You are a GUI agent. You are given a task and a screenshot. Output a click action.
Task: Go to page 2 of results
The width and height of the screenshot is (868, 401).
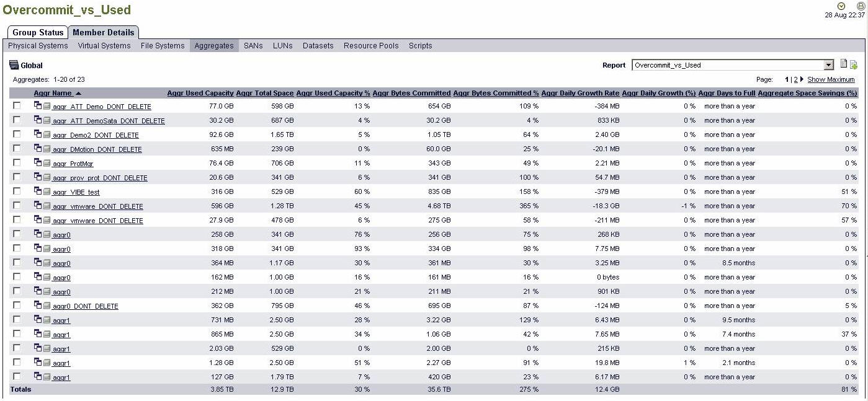click(795, 79)
